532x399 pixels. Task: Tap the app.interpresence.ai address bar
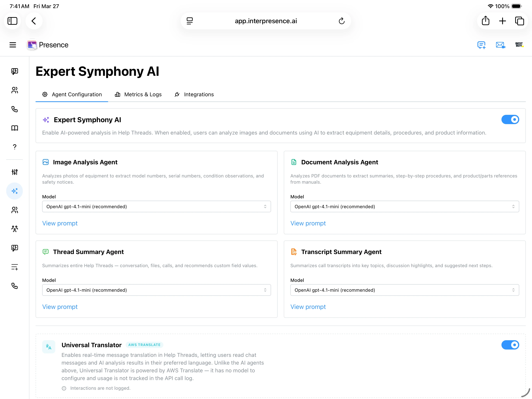[266, 21]
